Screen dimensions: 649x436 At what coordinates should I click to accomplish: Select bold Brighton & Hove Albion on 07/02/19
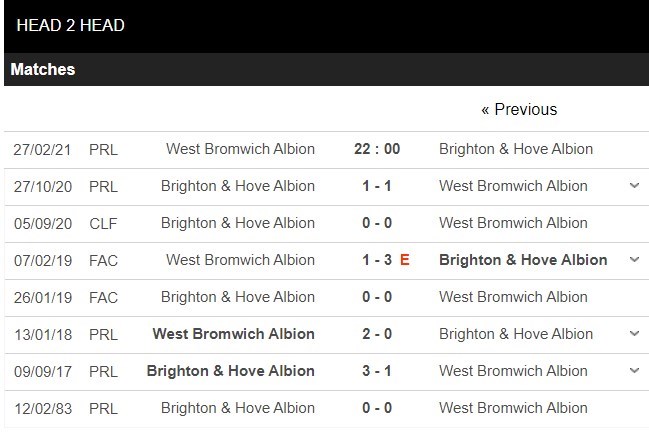pos(523,260)
